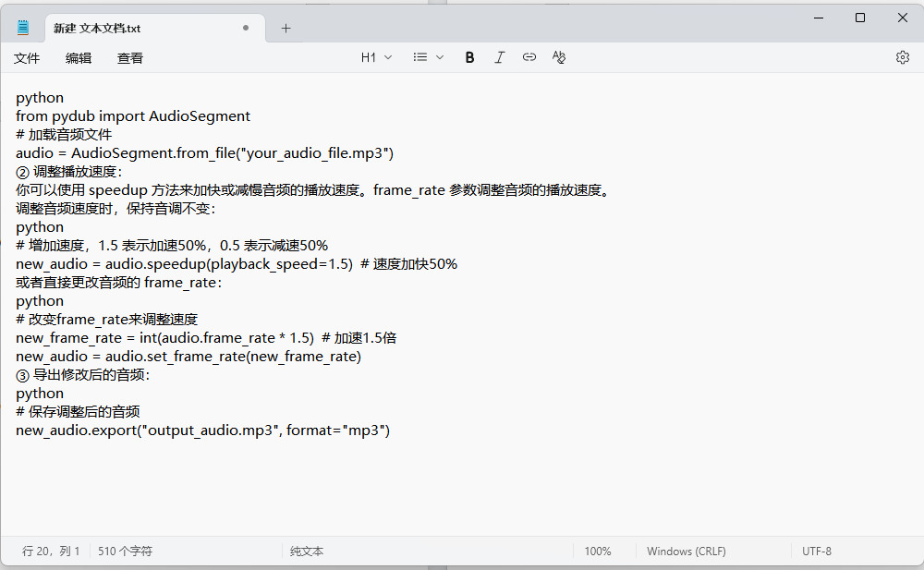The image size is (924, 570).
Task: Toggle bold formatting
Action: (x=469, y=57)
